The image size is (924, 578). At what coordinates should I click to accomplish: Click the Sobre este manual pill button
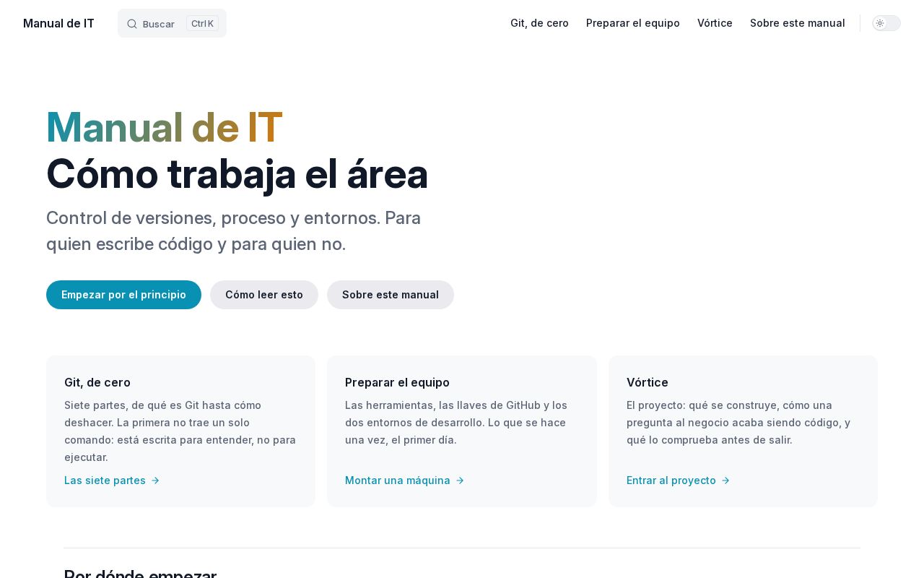[391, 295]
